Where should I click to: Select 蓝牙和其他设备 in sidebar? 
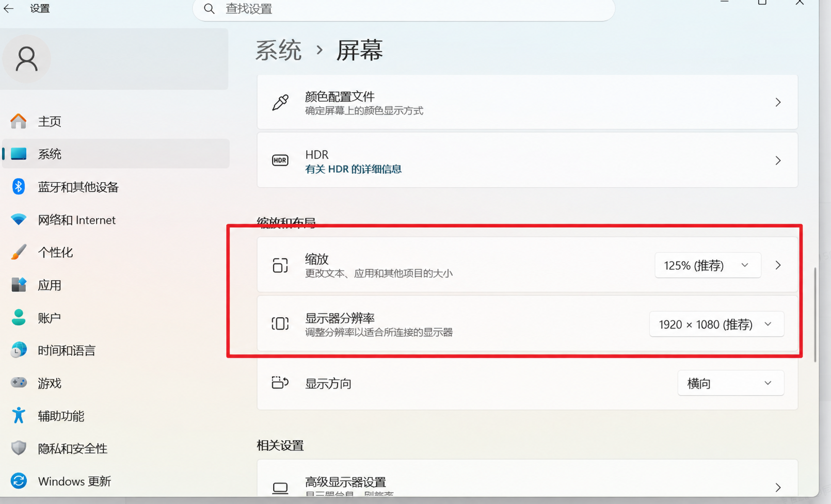116,187
